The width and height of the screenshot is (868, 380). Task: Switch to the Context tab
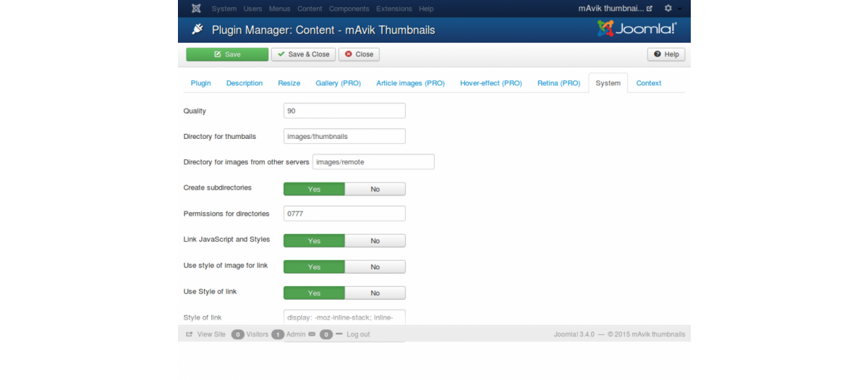click(x=649, y=83)
